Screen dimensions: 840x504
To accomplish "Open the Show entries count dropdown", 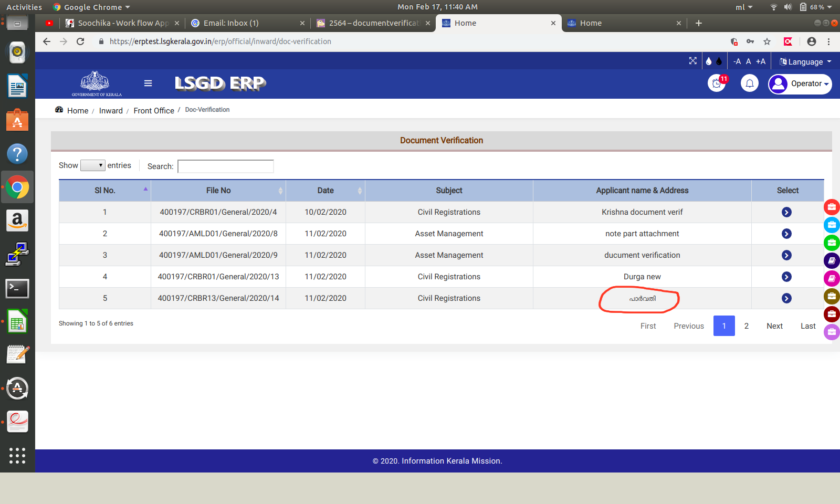I will point(93,165).
